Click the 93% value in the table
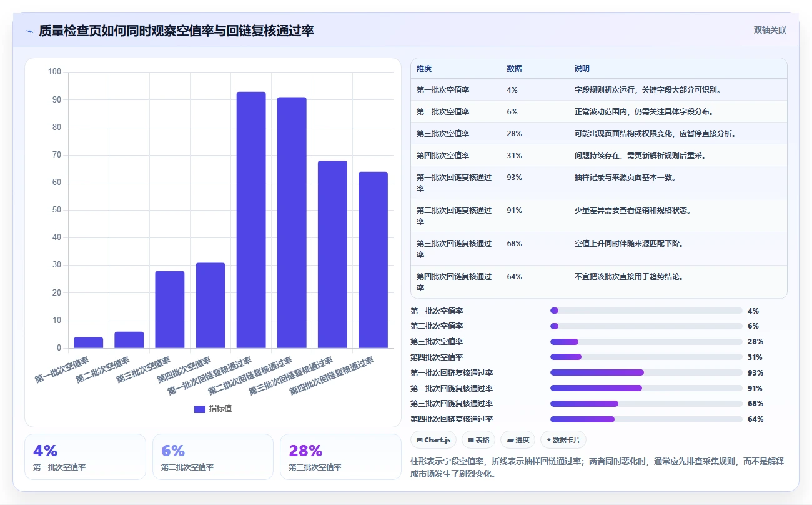 pos(514,177)
